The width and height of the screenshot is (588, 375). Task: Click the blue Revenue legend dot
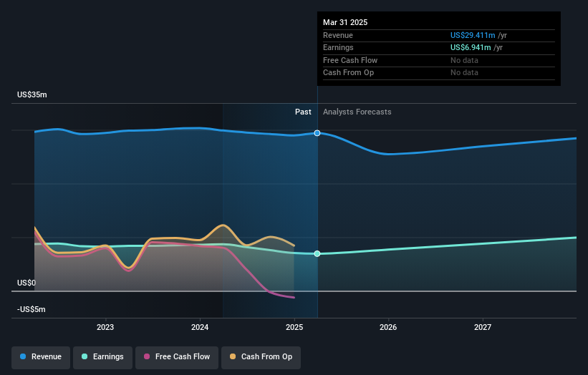(23, 356)
